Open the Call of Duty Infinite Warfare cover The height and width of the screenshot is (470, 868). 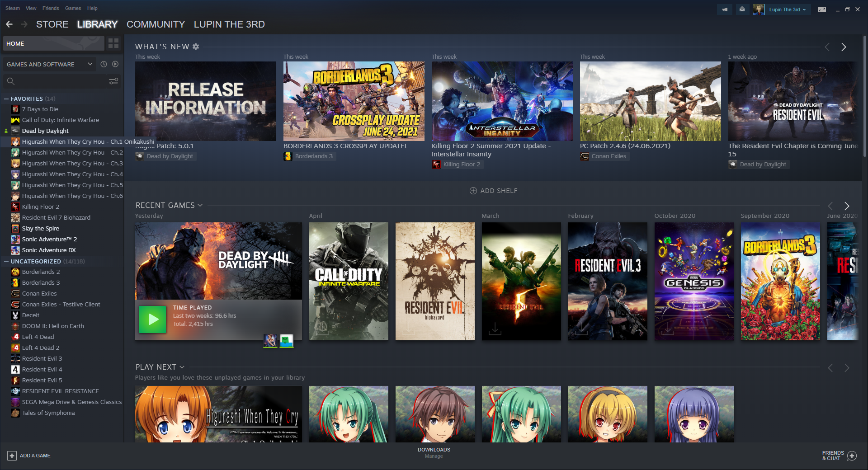(349, 281)
